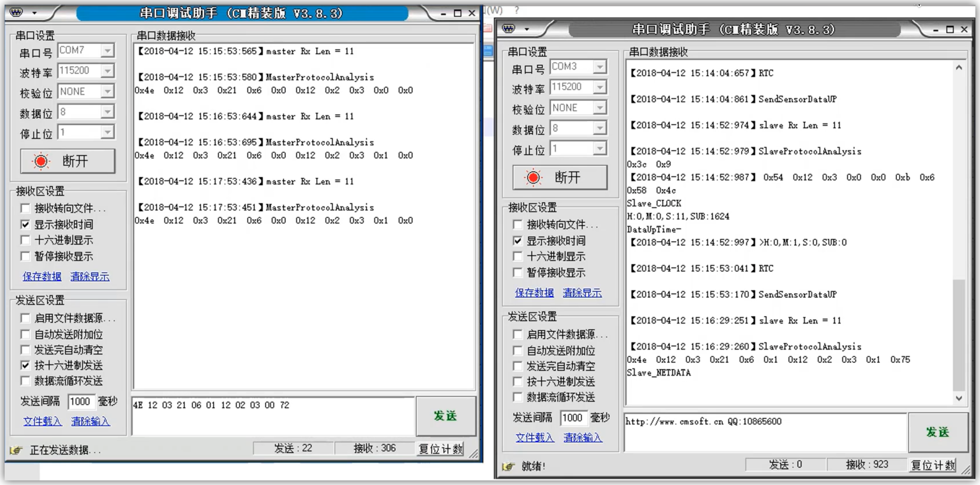Viewport: 980px width, 485px height.
Task: Click status hand icon in right window
Action: coord(508,466)
